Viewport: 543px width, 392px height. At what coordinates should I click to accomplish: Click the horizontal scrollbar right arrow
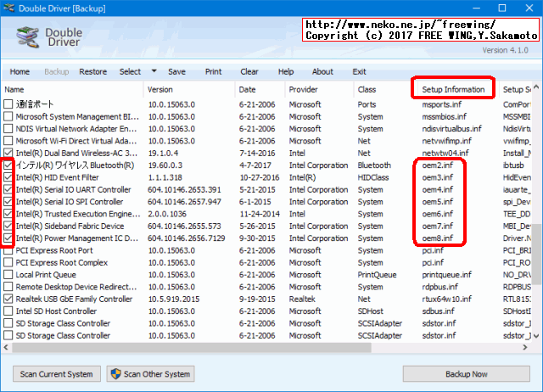[525, 347]
